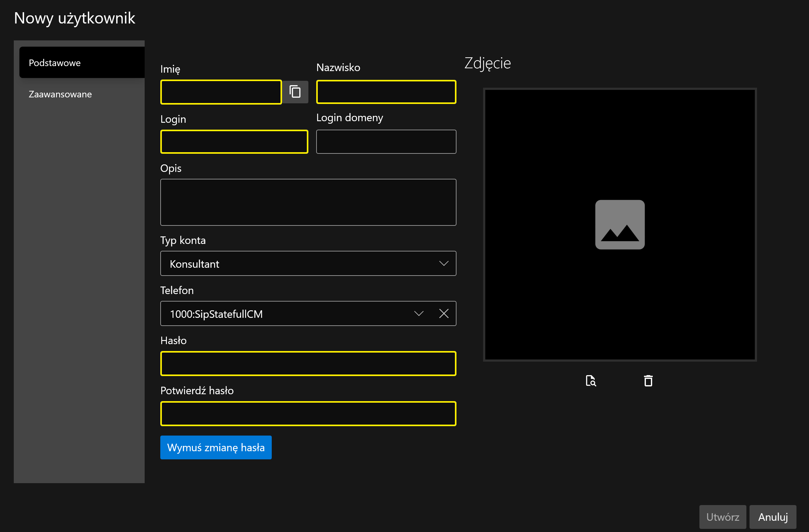The height and width of the screenshot is (532, 809).
Task: Clear Telefon selection with X icon
Action: [x=444, y=313]
